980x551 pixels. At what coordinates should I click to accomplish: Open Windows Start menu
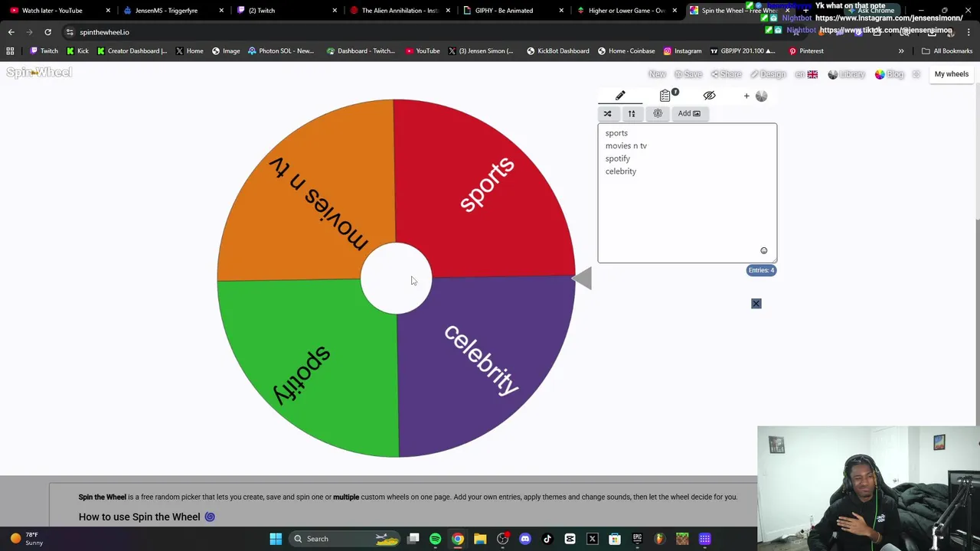point(276,539)
